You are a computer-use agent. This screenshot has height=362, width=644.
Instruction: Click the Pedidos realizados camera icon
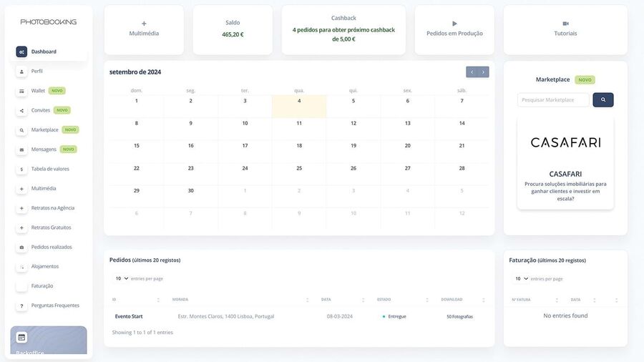point(22,248)
